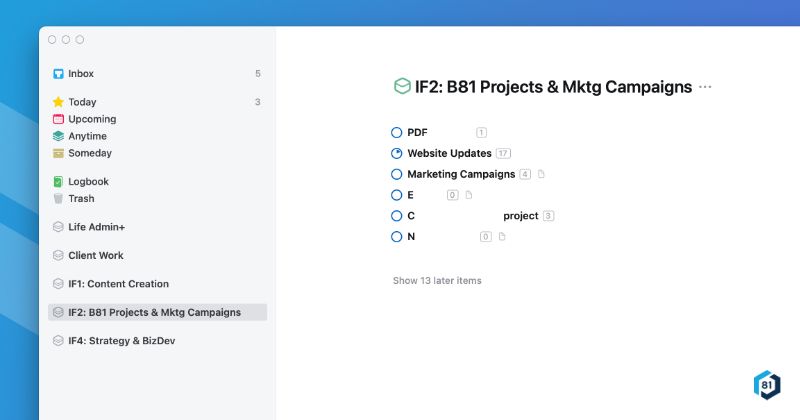Click the green Logbook icon
This screenshot has width=800, height=420.
click(x=58, y=182)
